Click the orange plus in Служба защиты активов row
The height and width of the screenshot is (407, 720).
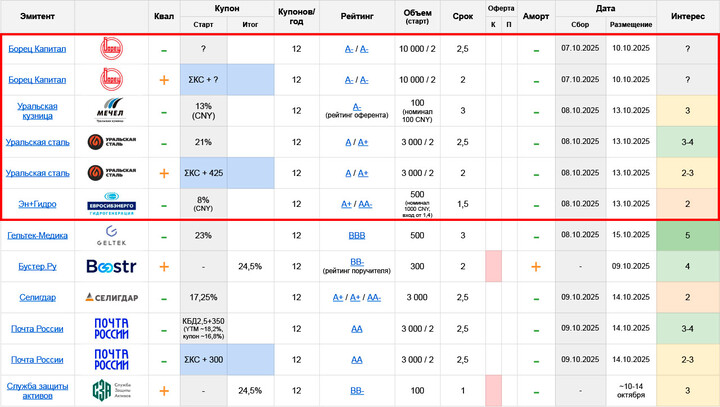(164, 390)
